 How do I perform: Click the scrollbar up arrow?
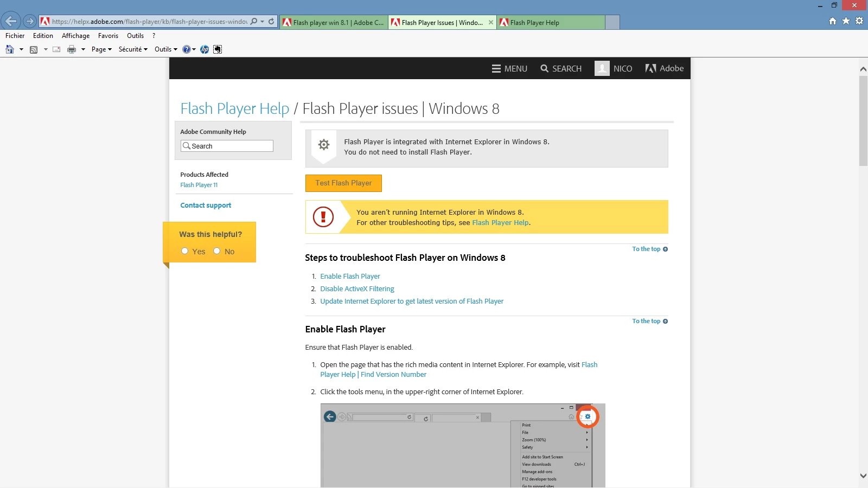(863, 69)
